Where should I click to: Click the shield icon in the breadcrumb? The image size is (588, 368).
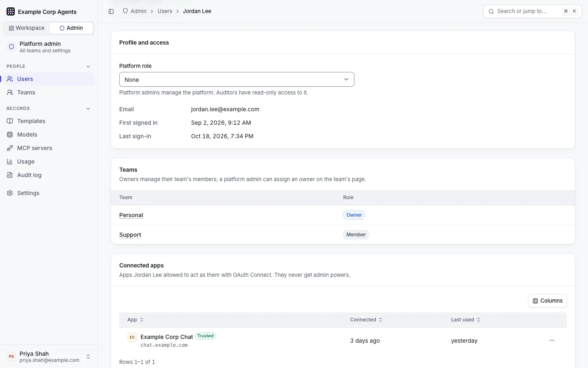pos(125,11)
